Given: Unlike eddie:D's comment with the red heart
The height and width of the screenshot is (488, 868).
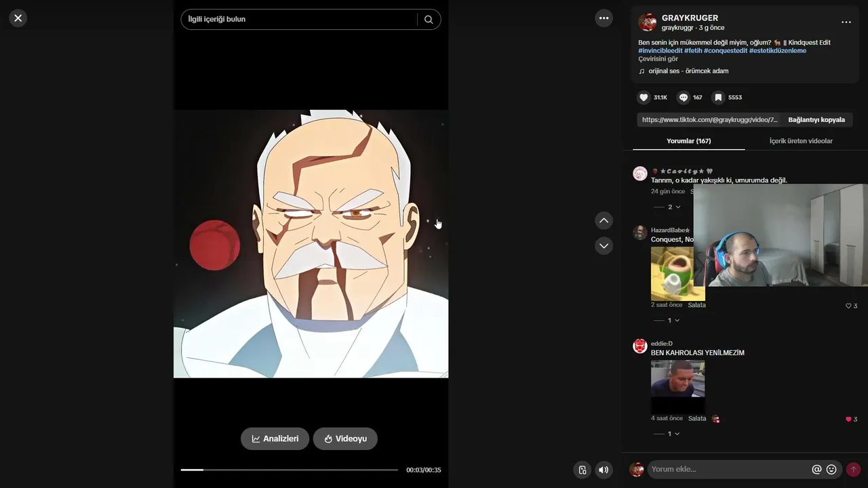Looking at the screenshot, I should pyautogui.click(x=848, y=419).
